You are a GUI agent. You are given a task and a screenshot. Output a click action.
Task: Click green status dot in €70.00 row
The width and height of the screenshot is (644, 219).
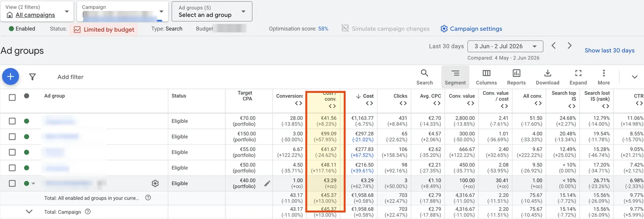tap(27, 121)
